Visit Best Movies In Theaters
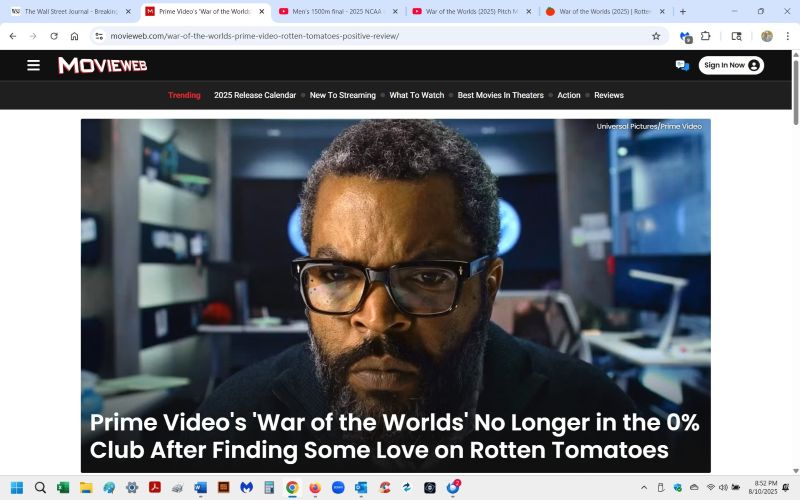Screen dimensions: 800x500 click(501, 95)
